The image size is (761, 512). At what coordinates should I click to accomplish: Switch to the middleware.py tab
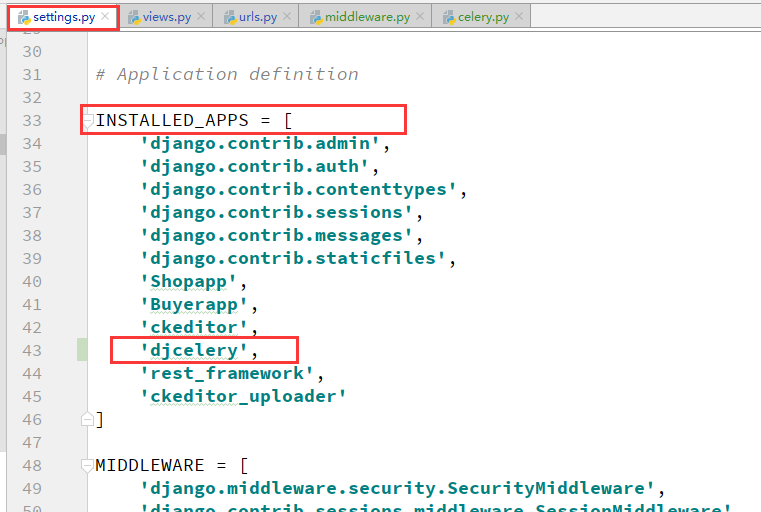pyautogui.click(x=367, y=17)
